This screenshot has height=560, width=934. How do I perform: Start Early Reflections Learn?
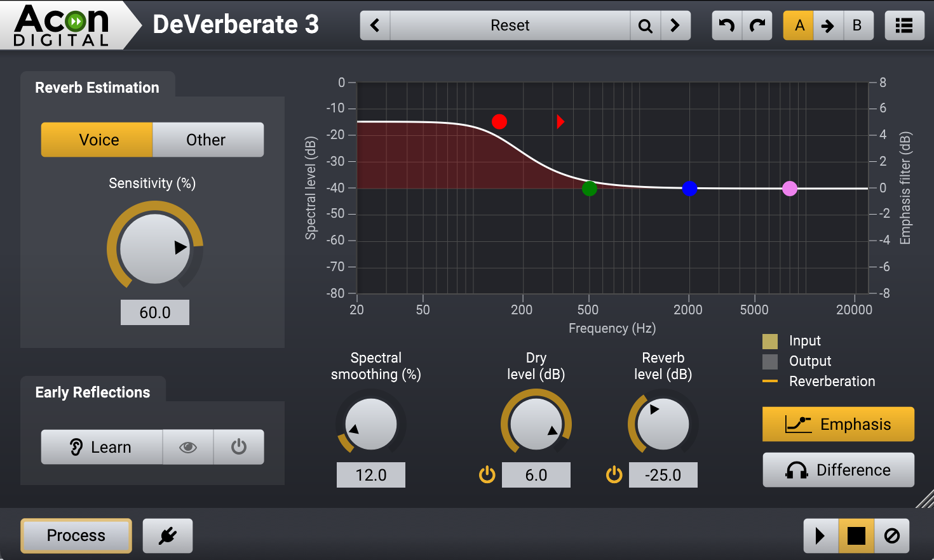point(102,447)
